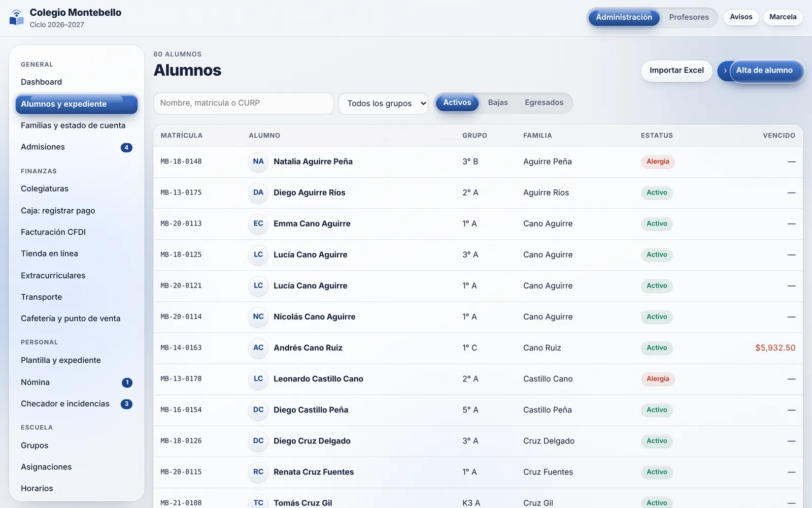Click the AC avatar for Andrés Cano Ruiz
The width and height of the screenshot is (812, 508).
coord(258,347)
